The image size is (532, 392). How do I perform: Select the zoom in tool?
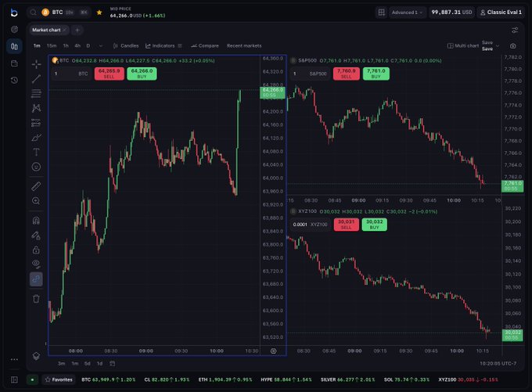pyautogui.click(x=36, y=201)
